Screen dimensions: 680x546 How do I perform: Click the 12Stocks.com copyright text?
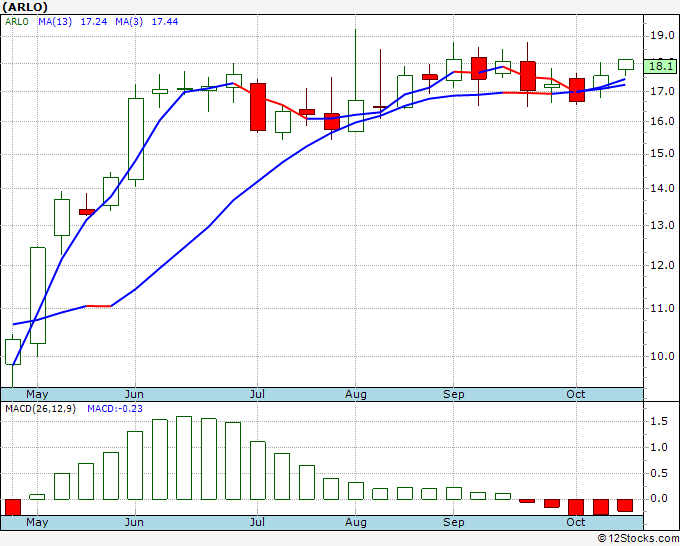coord(638,539)
